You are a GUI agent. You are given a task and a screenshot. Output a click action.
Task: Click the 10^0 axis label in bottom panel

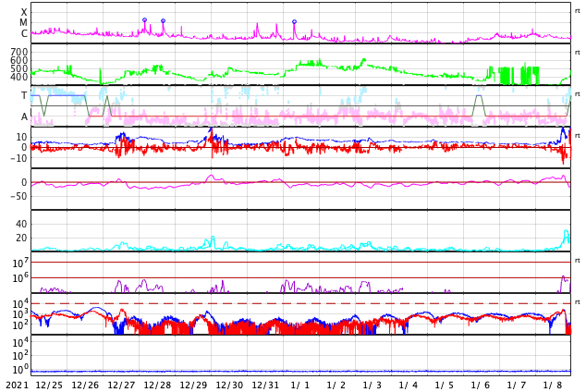tap(20, 370)
